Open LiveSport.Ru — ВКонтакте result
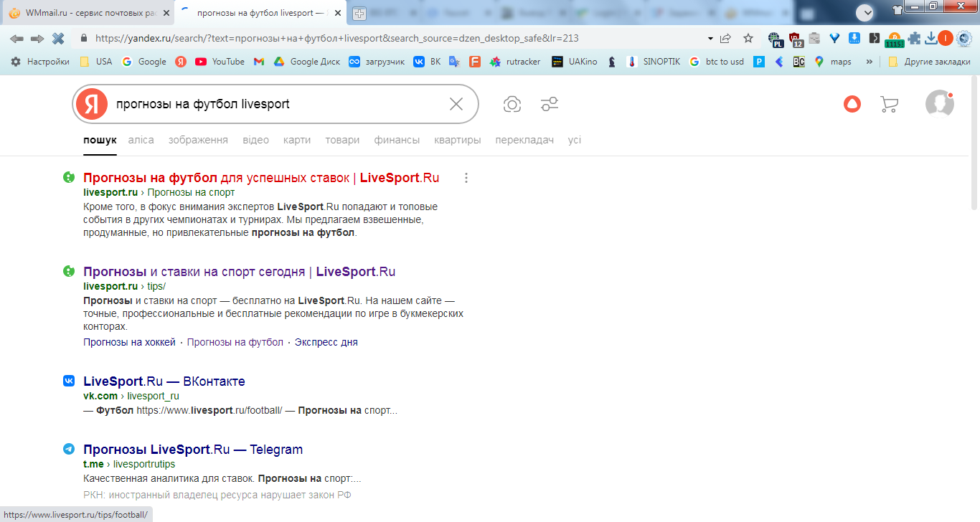Screen dimensions: 980x522 pos(164,381)
